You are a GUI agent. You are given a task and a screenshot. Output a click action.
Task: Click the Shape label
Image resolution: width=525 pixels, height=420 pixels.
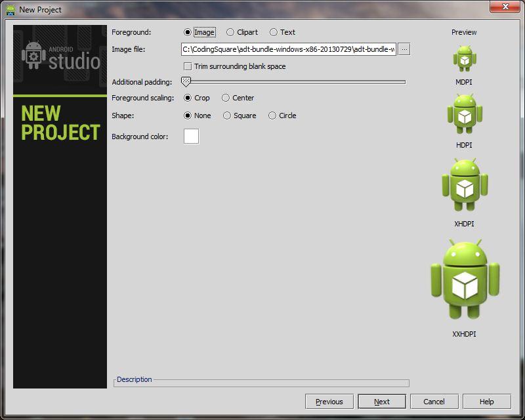pos(123,115)
